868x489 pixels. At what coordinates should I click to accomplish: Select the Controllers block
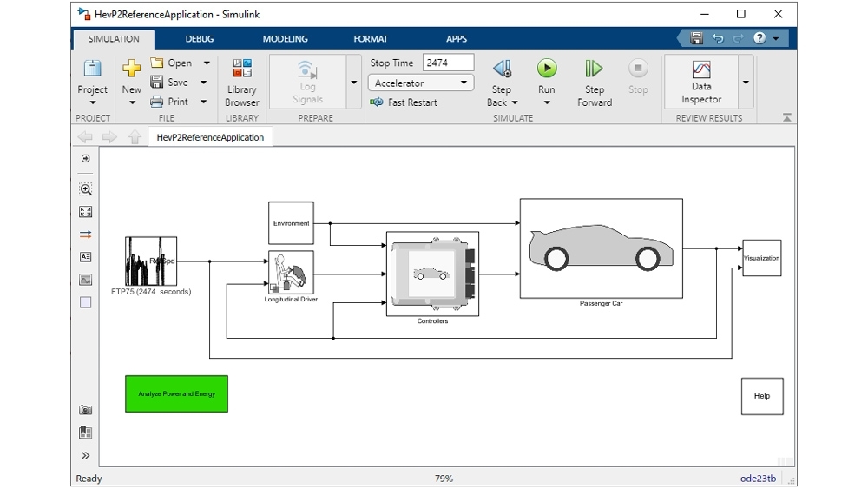click(432, 274)
